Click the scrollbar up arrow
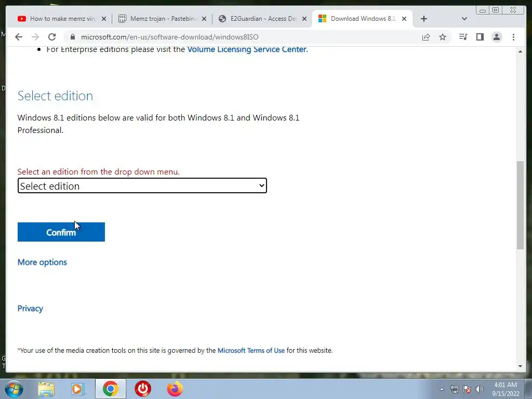 pyautogui.click(x=520, y=51)
